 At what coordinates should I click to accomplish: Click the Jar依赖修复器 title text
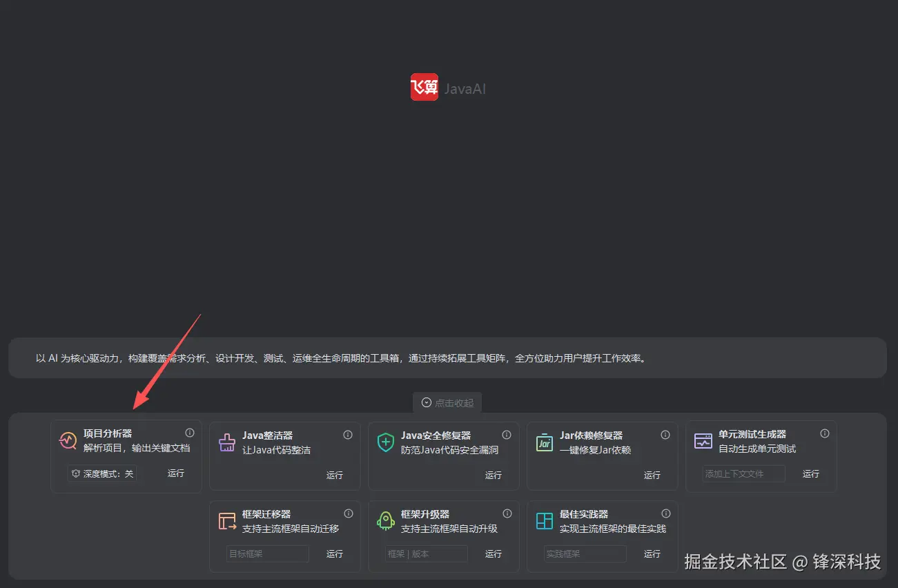tap(592, 435)
